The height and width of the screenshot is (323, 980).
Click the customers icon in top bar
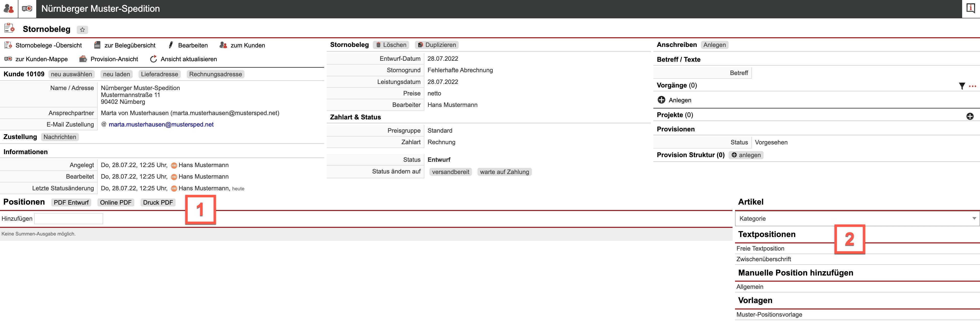pos(9,8)
